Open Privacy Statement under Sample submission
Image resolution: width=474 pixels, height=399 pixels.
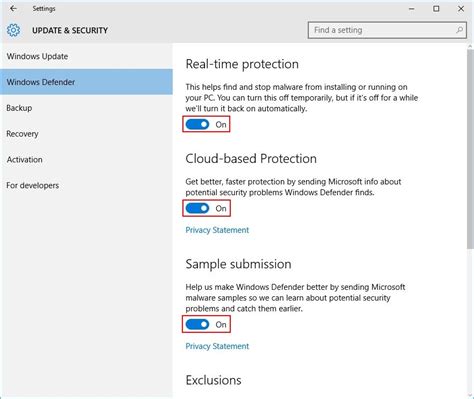tap(217, 346)
